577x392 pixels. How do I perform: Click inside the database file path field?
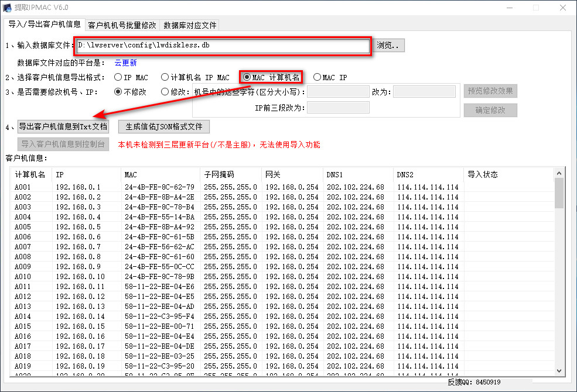click(x=223, y=45)
